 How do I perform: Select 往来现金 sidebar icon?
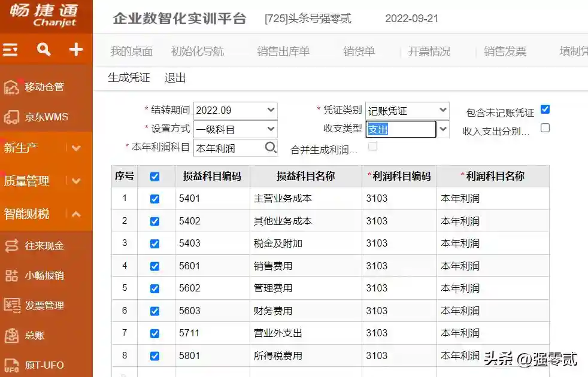tap(11, 245)
